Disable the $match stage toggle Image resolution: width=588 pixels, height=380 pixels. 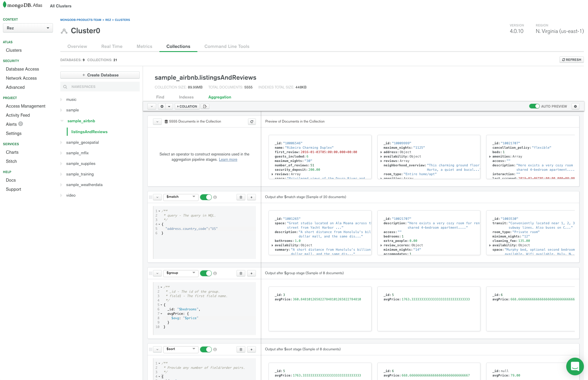click(x=206, y=197)
